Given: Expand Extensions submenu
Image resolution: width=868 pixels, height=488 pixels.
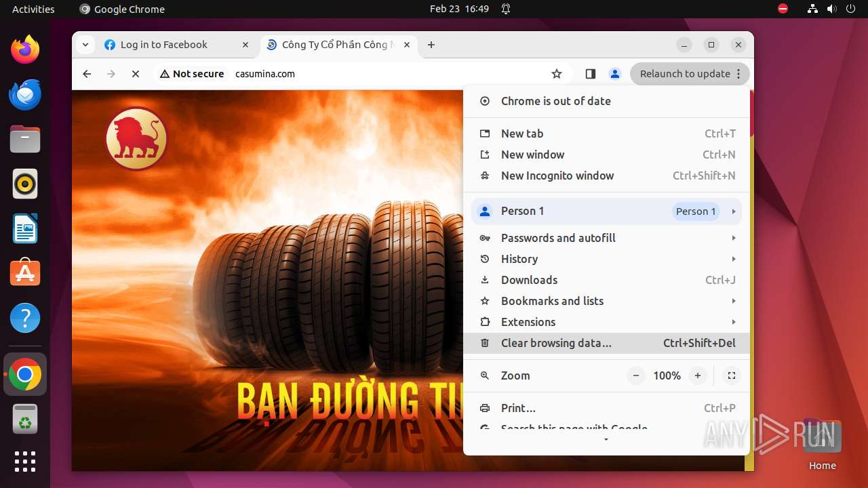Looking at the screenshot, I should pos(606,322).
